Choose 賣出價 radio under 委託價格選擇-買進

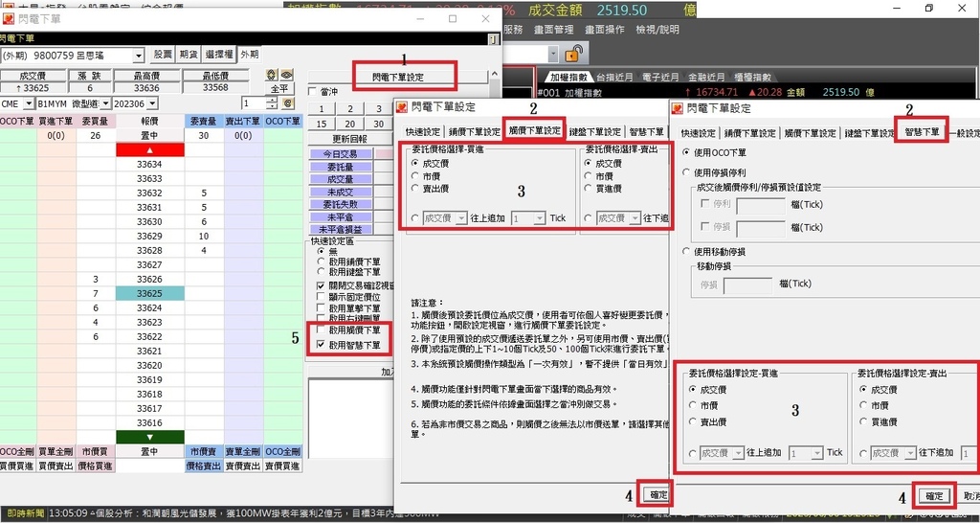point(414,188)
